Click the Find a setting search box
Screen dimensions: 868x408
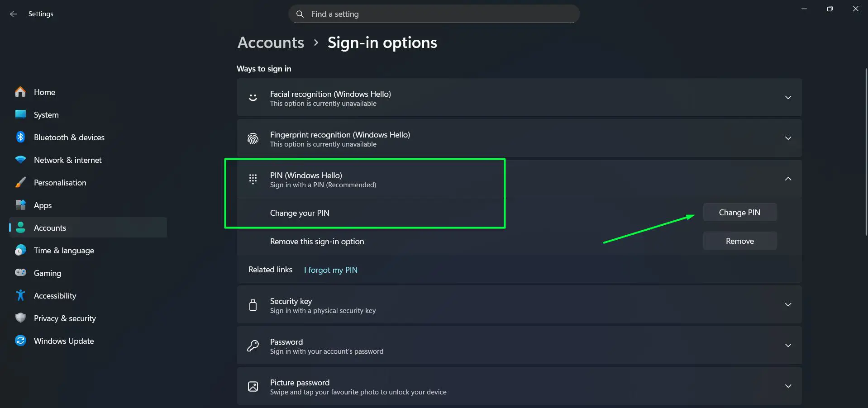433,14
